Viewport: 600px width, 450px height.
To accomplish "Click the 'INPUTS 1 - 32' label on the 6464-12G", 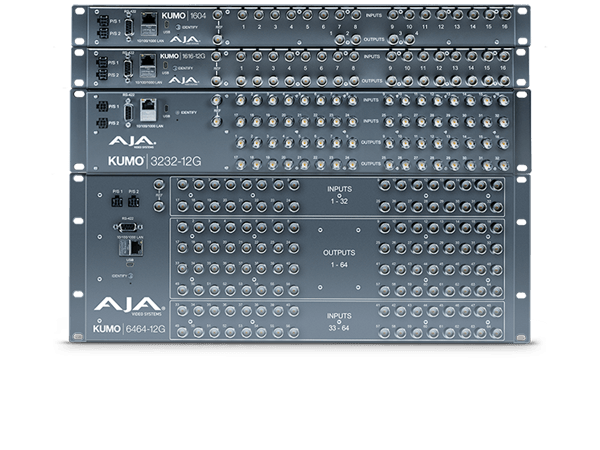I will pyautogui.click(x=339, y=195).
